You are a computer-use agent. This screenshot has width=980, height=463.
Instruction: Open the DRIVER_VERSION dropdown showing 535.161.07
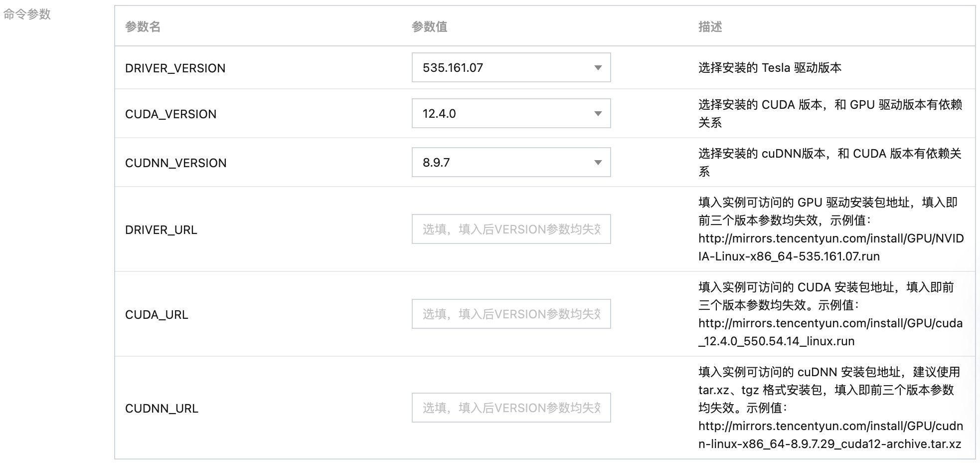click(510, 67)
